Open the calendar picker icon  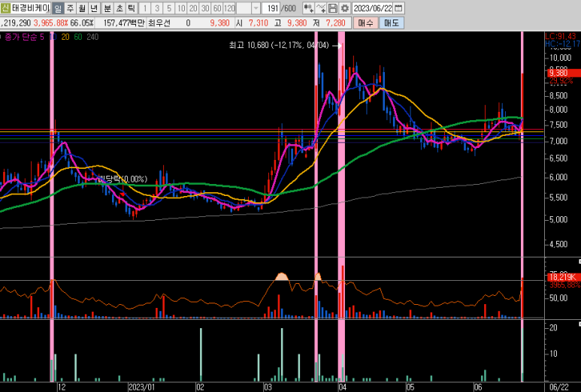coord(398,8)
